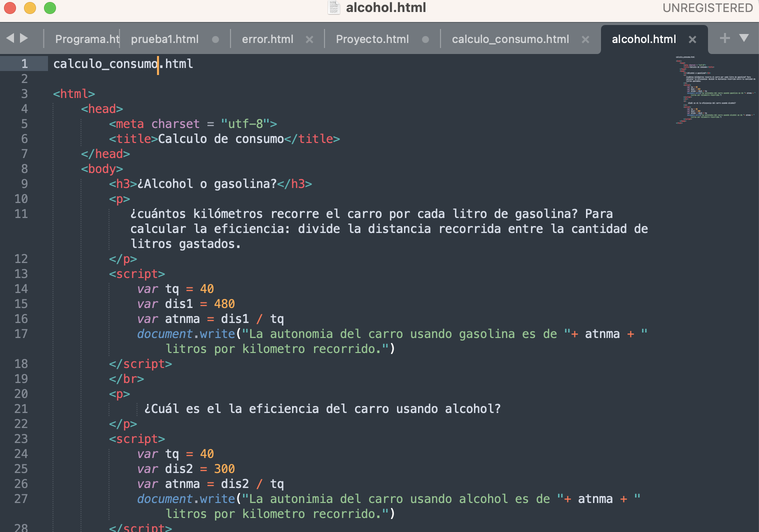Click the first <script> tag on line 13
The width and height of the screenshot is (759, 532).
[x=137, y=273]
